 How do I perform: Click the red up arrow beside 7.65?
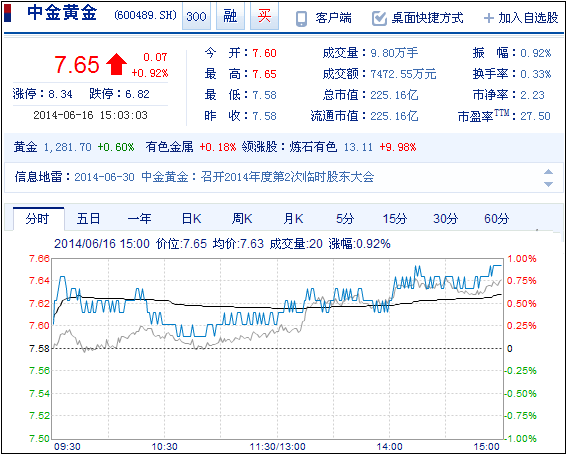pos(116,65)
